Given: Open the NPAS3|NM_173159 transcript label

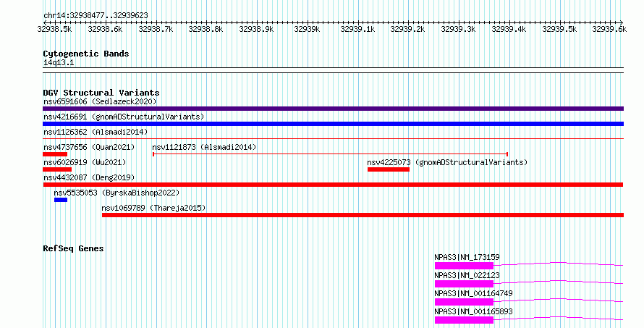Looking at the screenshot, I should [467, 257].
